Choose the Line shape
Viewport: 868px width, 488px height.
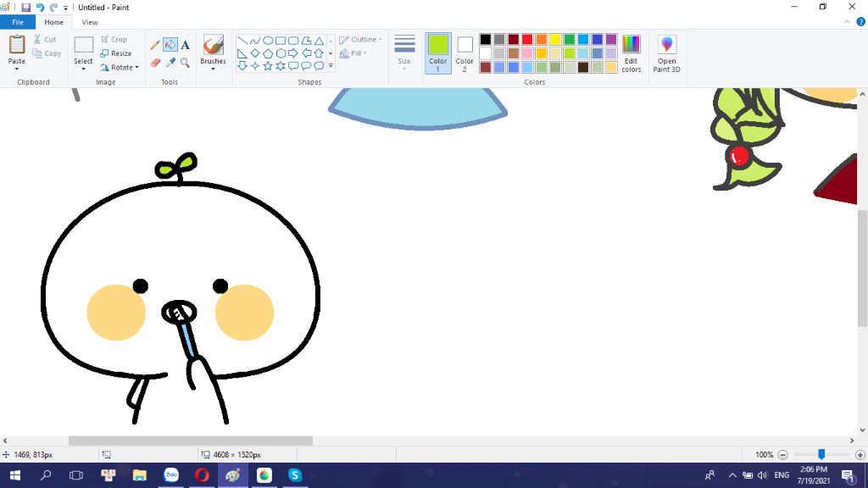point(242,41)
